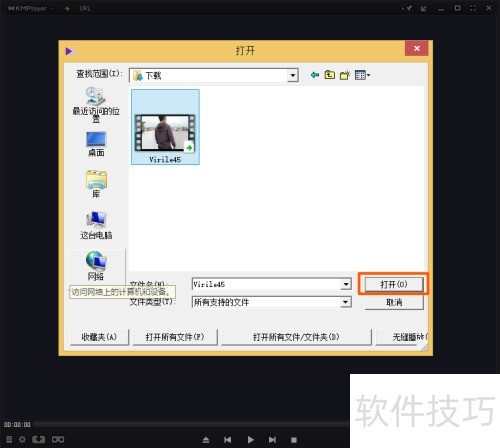The width and height of the screenshot is (500, 448).
Task: Select 桌面 desktop shortcut
Action: [96, 144]
